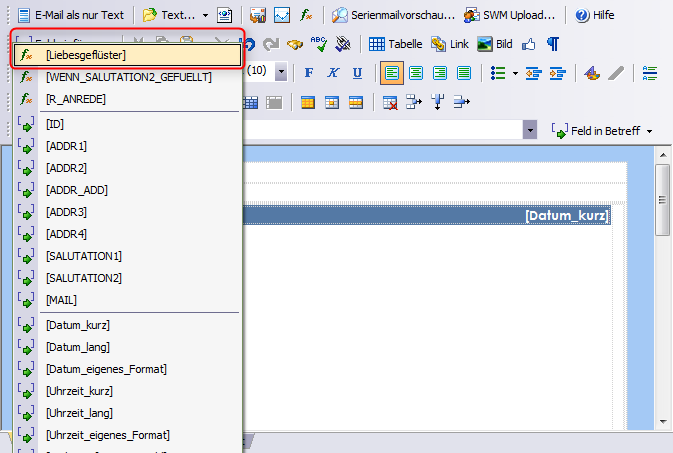Image resolution: width=673 pixels, height=453 pixels.
Task: Insert the [ID] field
Action: click(x=127, y=124)
